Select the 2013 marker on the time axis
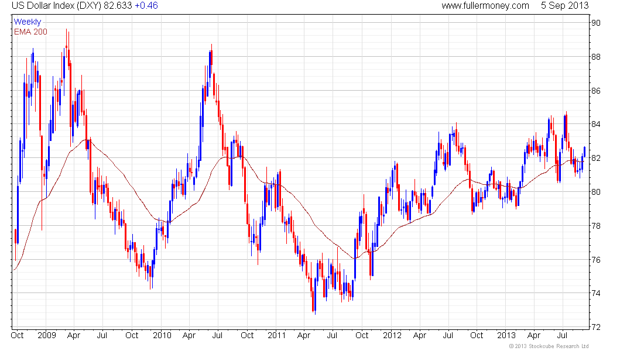Image resolution: width=644 pixels, height=351 pixels. tap(506, 335)
